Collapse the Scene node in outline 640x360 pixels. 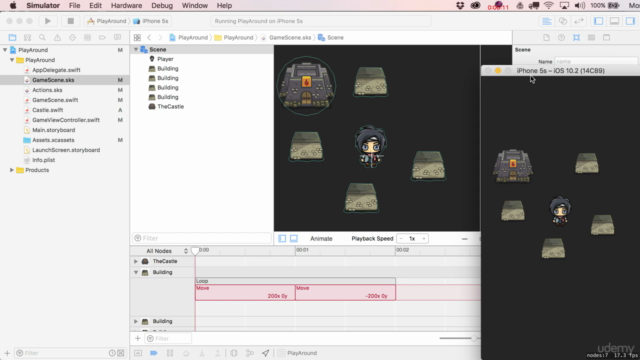pos(136,49)
